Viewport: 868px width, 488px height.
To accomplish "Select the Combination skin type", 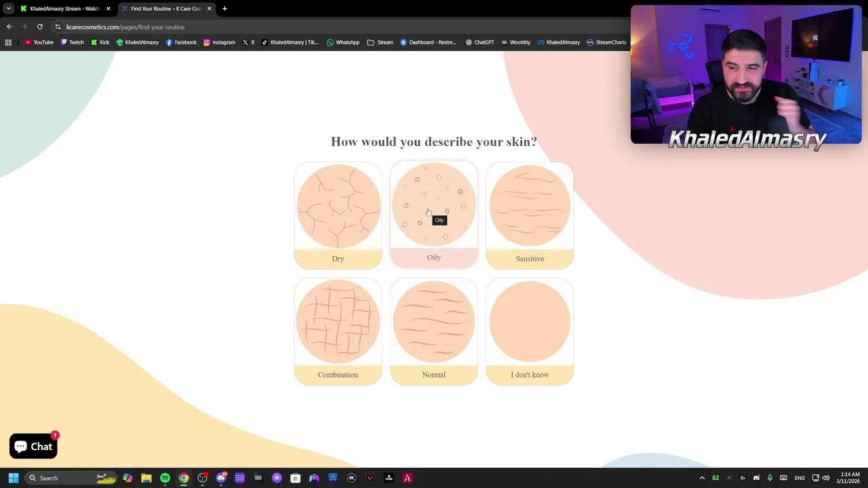I will (x=338, y=331).
